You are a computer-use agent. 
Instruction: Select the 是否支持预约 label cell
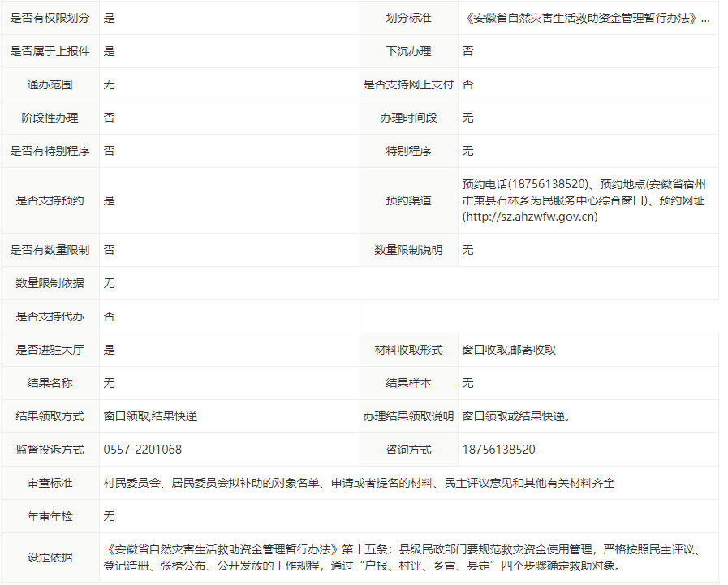click(50, 200)
